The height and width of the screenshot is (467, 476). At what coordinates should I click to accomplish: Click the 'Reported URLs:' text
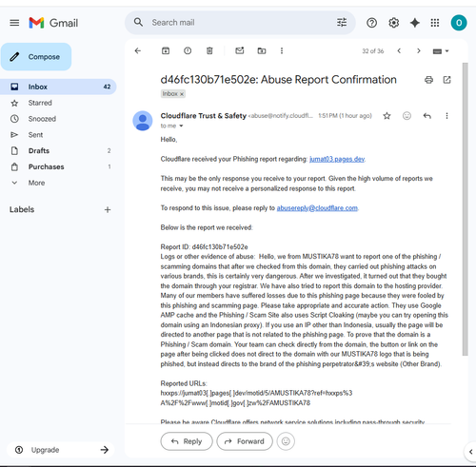184,383
